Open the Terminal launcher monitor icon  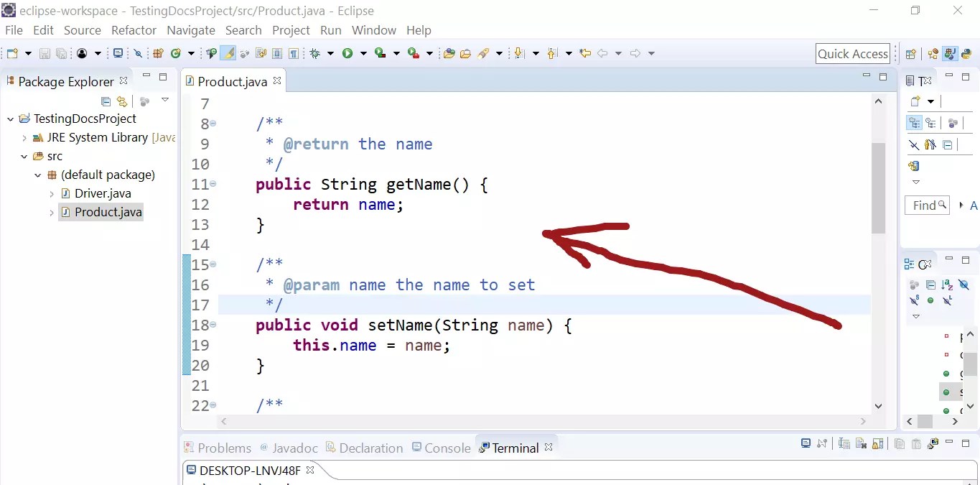point(118,53)
